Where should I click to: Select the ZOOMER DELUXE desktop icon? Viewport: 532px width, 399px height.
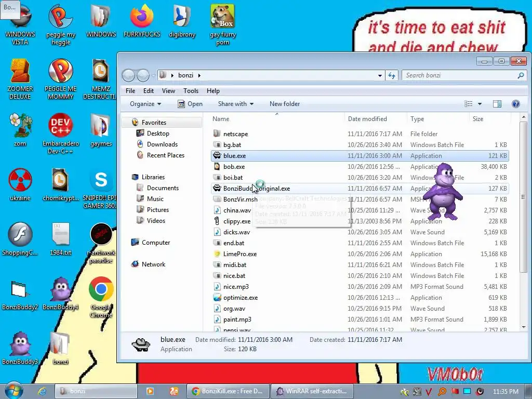pos(20,79)
